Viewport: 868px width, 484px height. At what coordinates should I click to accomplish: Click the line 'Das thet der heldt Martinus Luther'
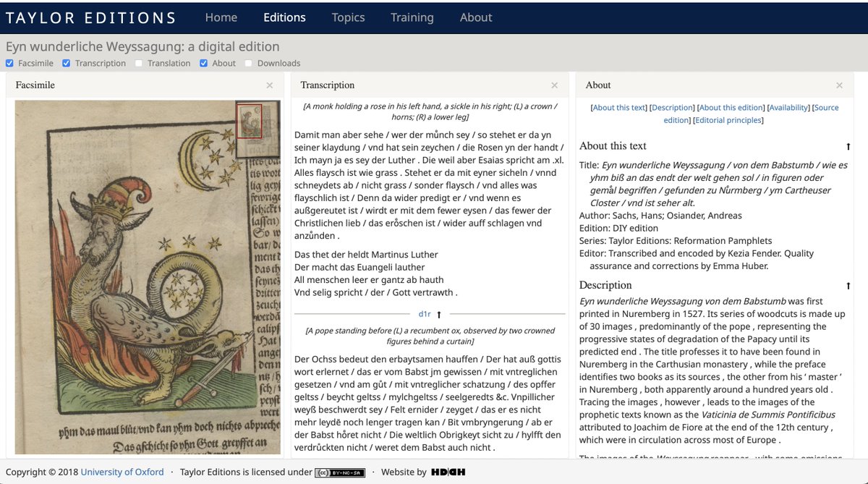coord(366,255)
